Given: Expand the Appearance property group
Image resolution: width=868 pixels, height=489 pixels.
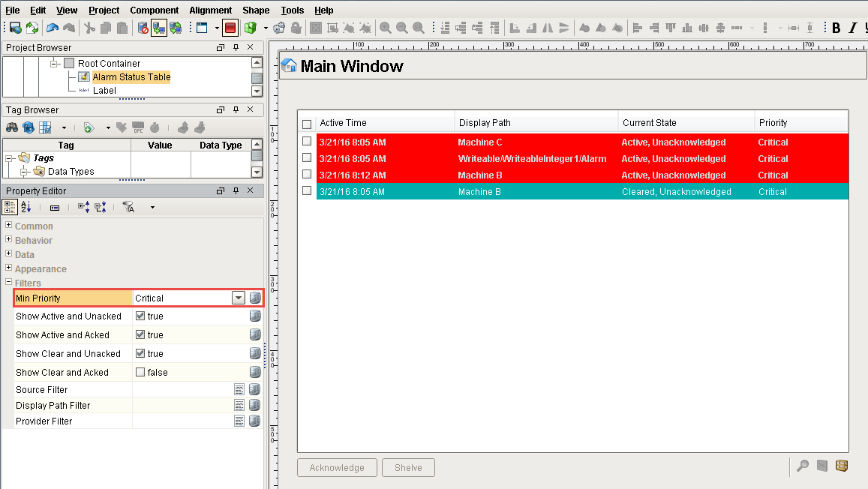Looking at the screenshot, I should point(9,268).
